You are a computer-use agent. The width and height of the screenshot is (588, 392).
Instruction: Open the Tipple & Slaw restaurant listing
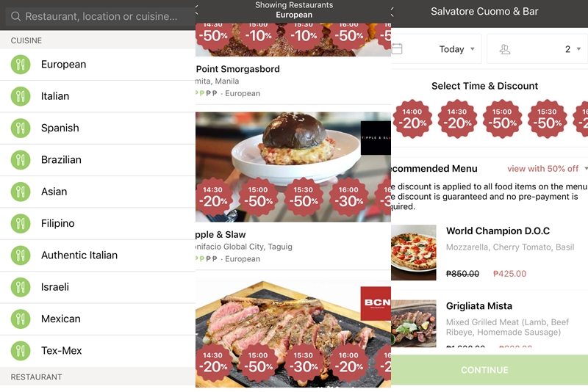click(x=293, y=190)
